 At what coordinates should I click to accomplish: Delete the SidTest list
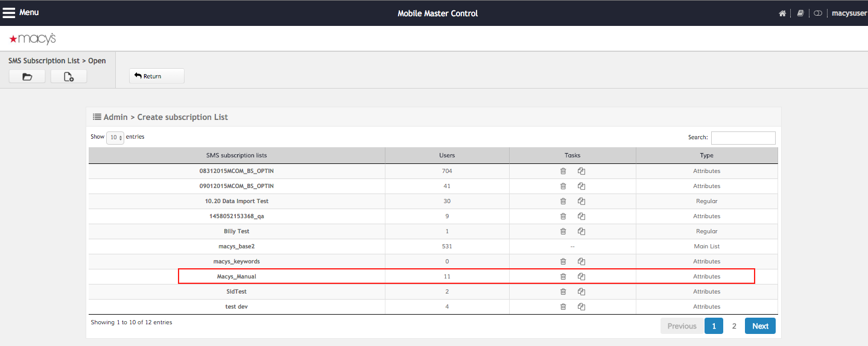click(x=563, y=292)
